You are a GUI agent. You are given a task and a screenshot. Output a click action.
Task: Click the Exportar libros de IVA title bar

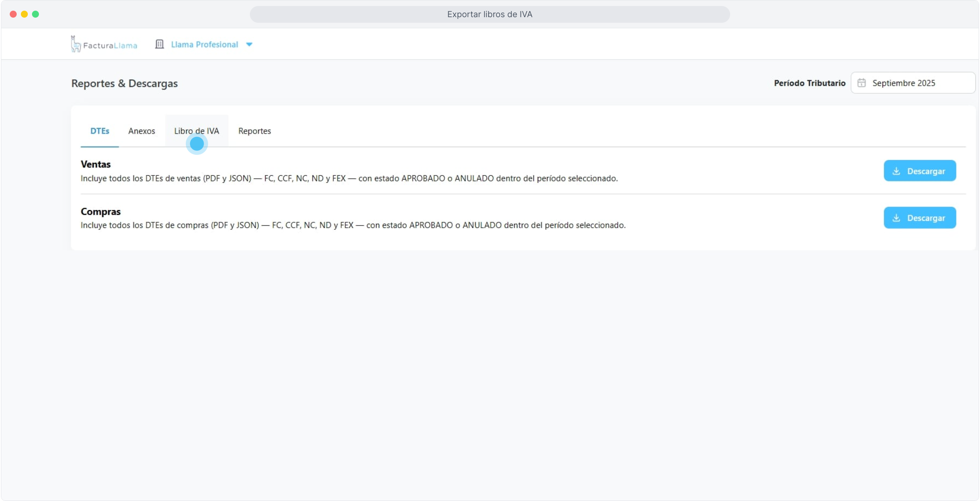490,14
